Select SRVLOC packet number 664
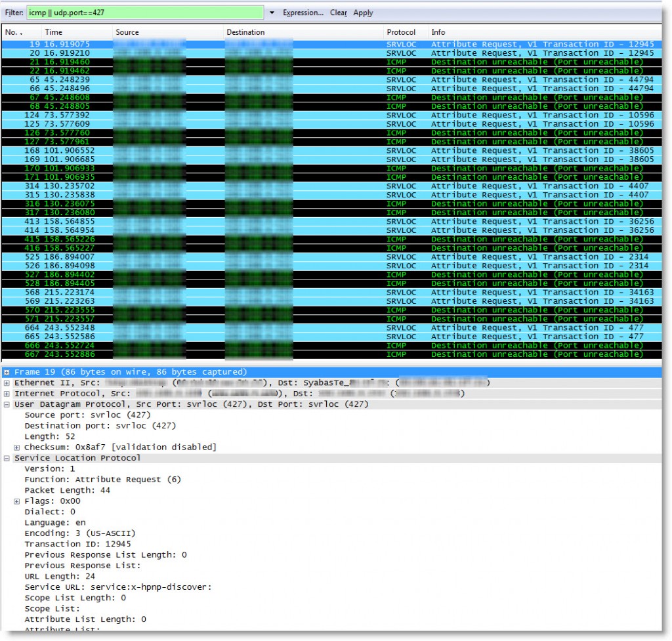 (331, 328)
